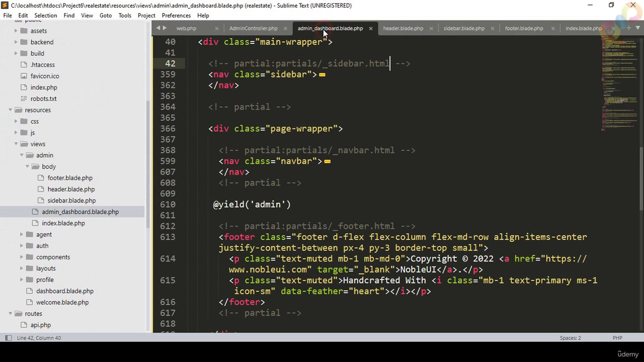
Task: Close the sidebar.blade.php tab
Action: (493, 29)
